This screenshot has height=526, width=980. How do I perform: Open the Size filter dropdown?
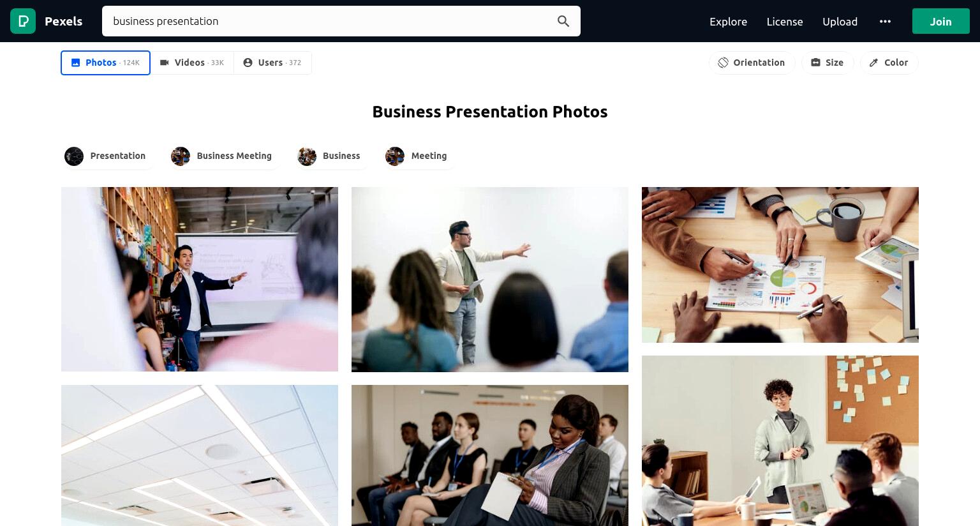tap(828, 63)
